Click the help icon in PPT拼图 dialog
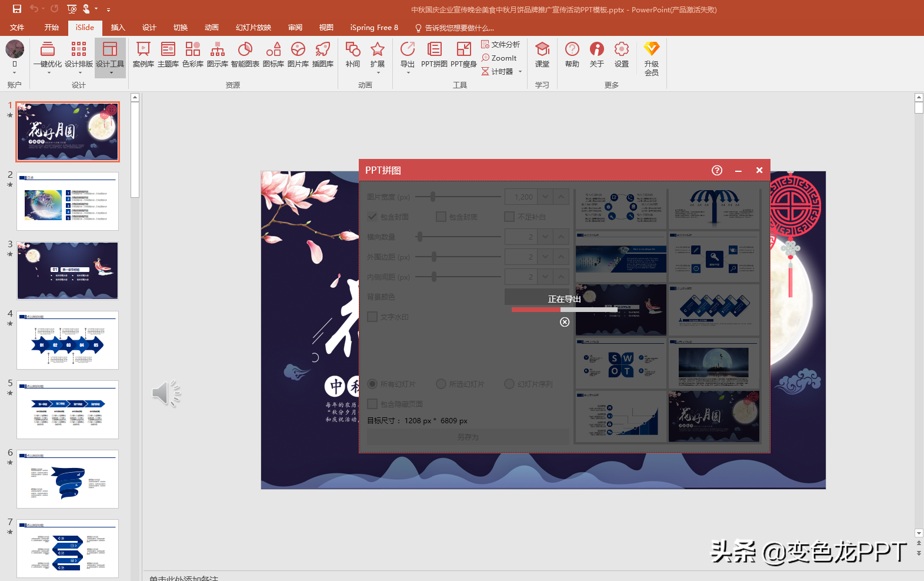 [x=716, y=170]
